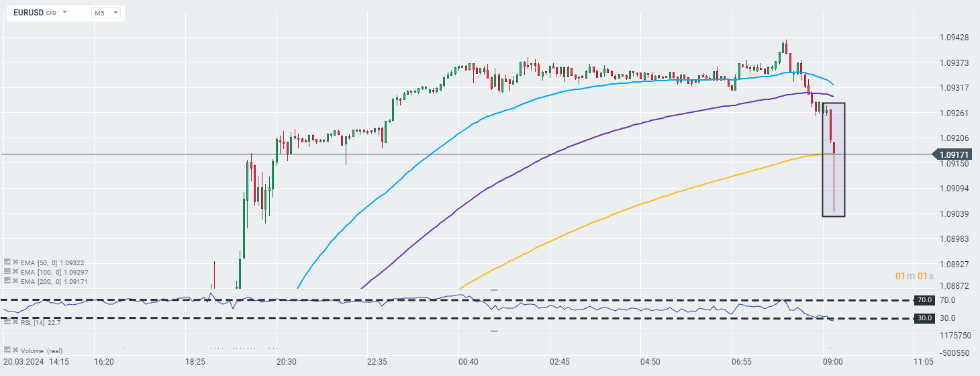Click the RSI [14] indicator label
The image size is (980, 376).
34,322
